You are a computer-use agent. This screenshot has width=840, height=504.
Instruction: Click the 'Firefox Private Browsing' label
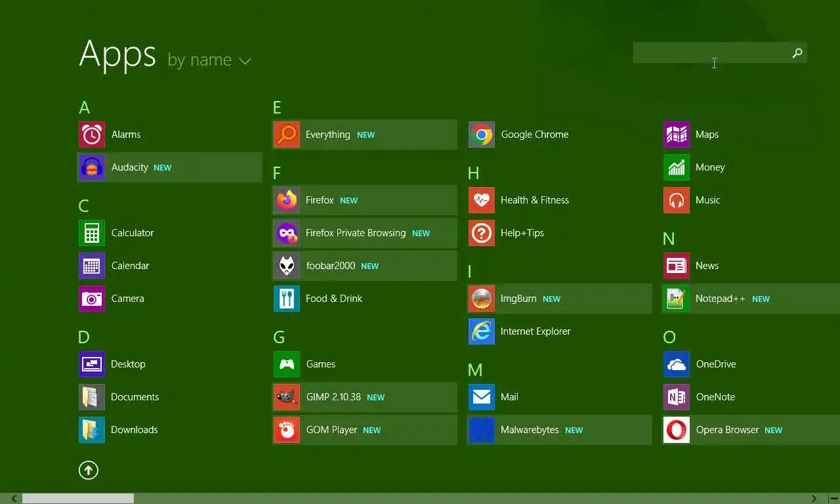point(356,233)
